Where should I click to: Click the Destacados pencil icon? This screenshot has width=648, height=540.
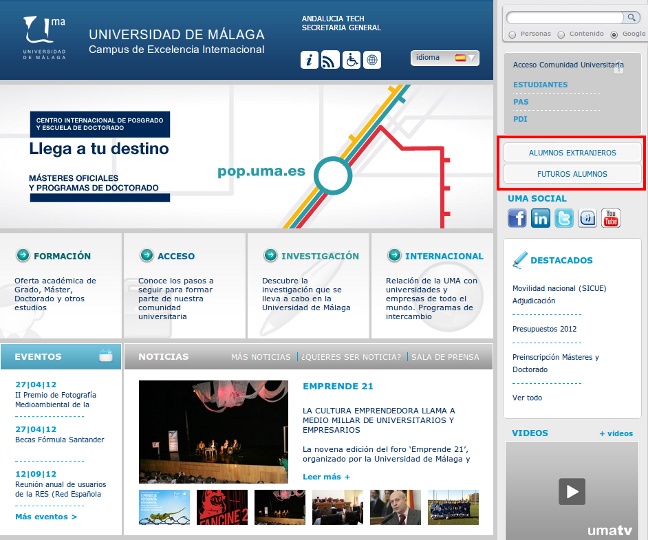[519, 260]
